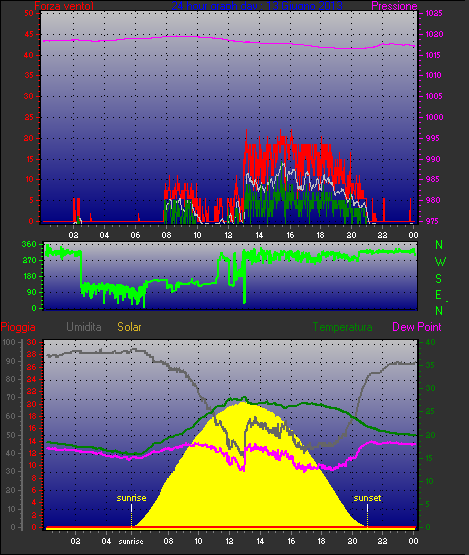Click the yellow sunrise text label
The image size is (469, 555).
click(x=131, y=498)
